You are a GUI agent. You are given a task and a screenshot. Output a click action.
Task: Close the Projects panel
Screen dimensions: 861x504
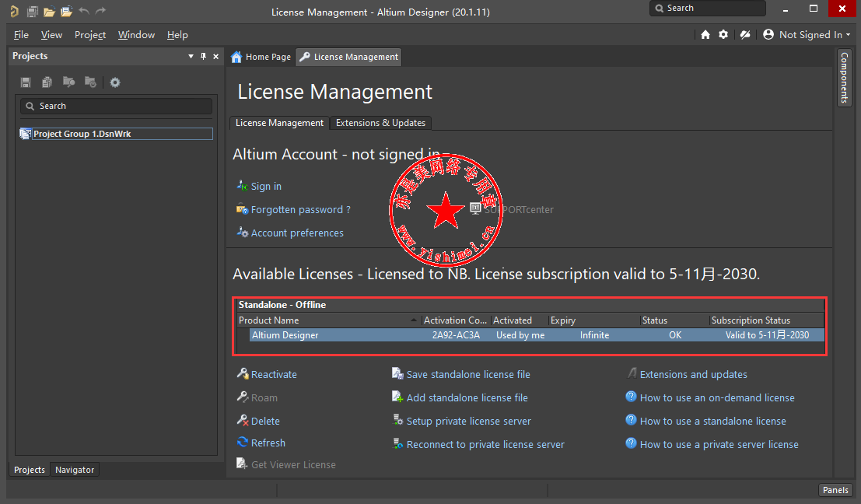(215, 56)
